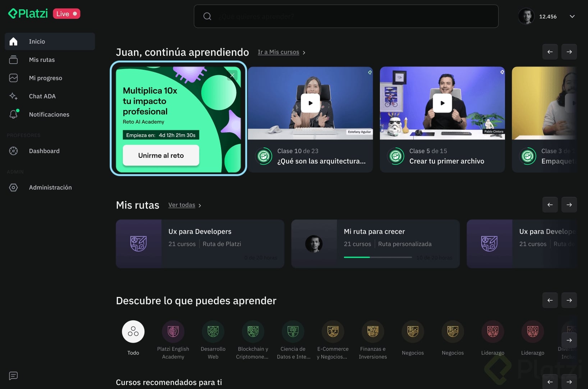Click Mis rutas right arrow
Viewport: 588px width, 389px height.
(x=569, y=205)
